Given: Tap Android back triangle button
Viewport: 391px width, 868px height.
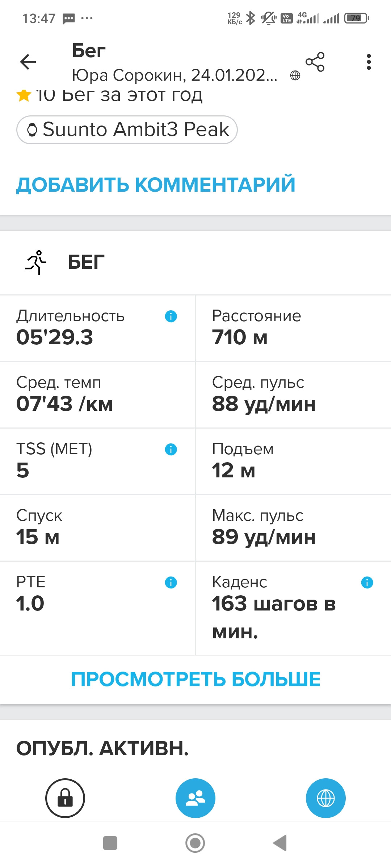Looking at the screenshot, I should [280, 843].
